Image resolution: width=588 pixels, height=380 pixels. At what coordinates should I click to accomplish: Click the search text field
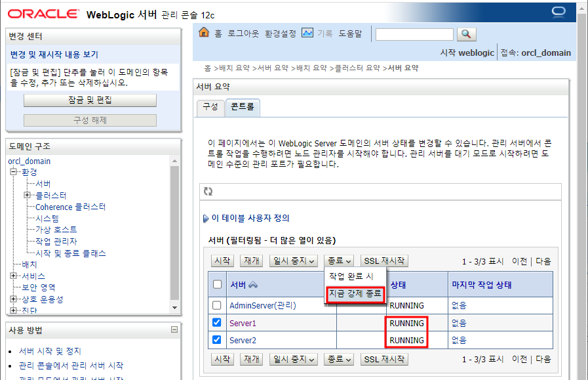(414, 34)
